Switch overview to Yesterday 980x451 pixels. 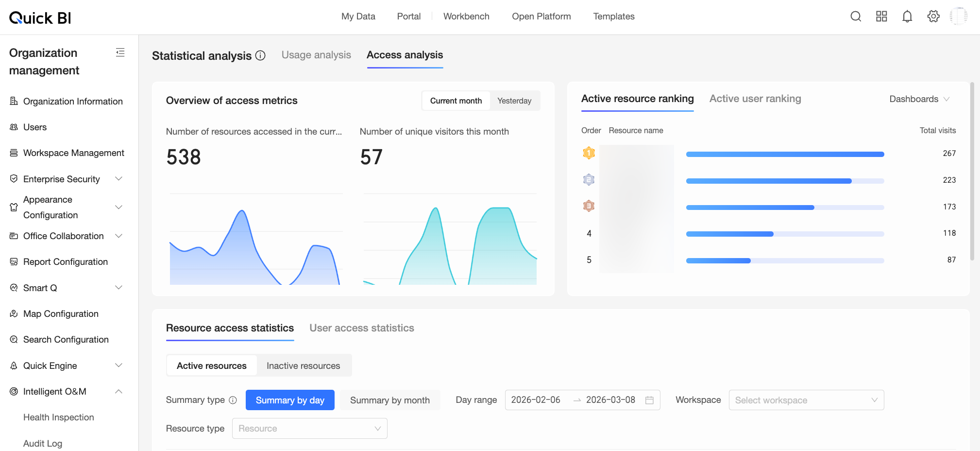514,101
